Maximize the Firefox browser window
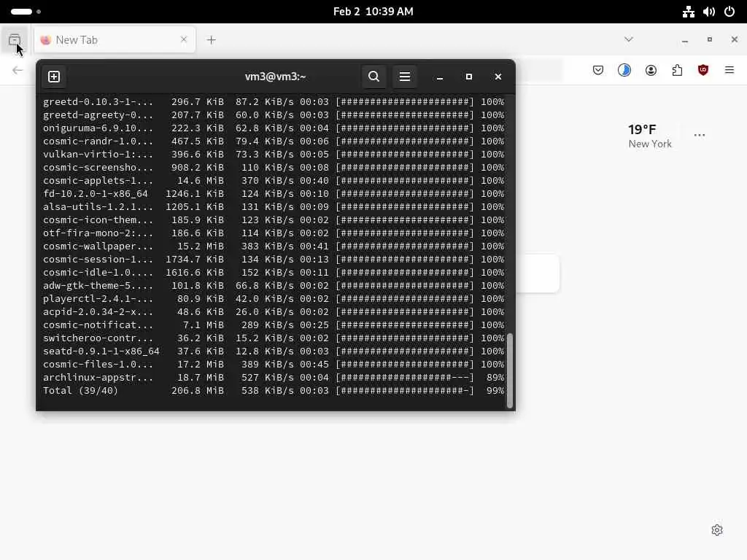The height and width of the screenshot is (560, 747). [x=710, y=40]
